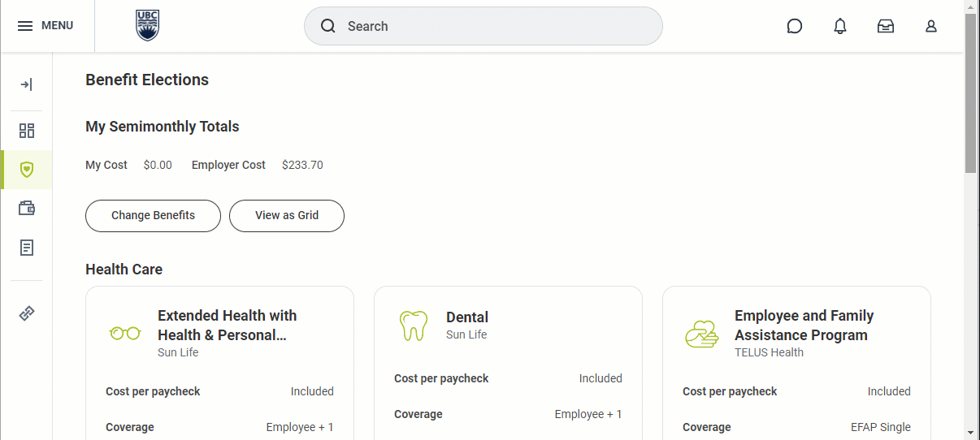Expand the sidebar with arrow icon
Image resolution: width=980 pixels, height=440 pixels.
point(27,84)
